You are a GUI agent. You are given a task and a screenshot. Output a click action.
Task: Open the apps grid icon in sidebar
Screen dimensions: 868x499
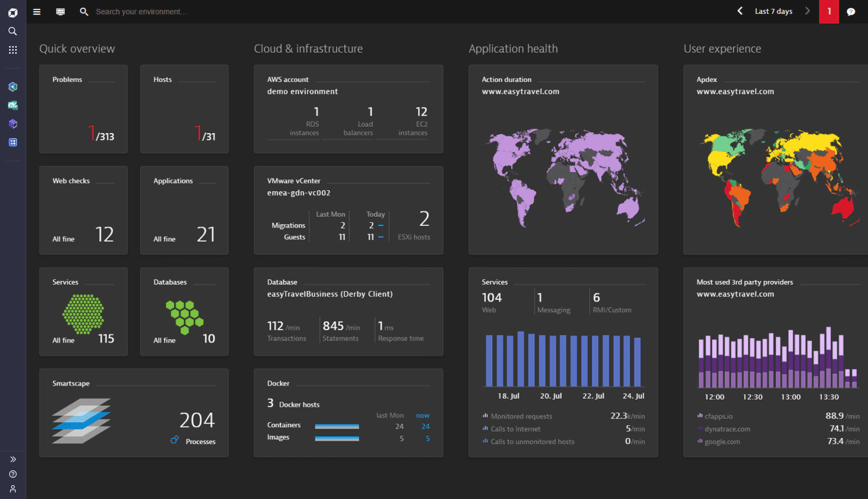pos(13,50)
